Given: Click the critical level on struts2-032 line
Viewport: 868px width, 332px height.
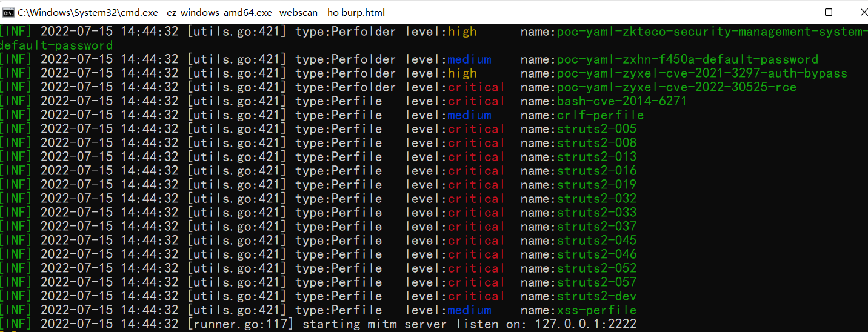Looking at the screenshot, I should pos(476,199).
